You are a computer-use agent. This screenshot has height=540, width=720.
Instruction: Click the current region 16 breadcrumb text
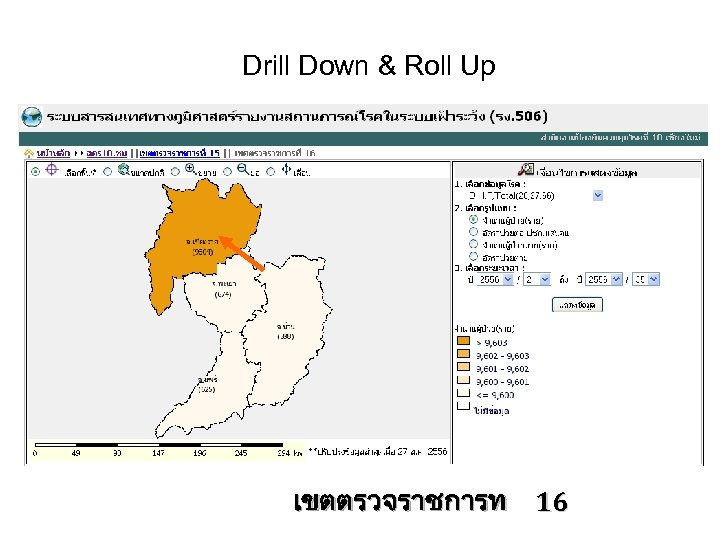coord(275,153)
